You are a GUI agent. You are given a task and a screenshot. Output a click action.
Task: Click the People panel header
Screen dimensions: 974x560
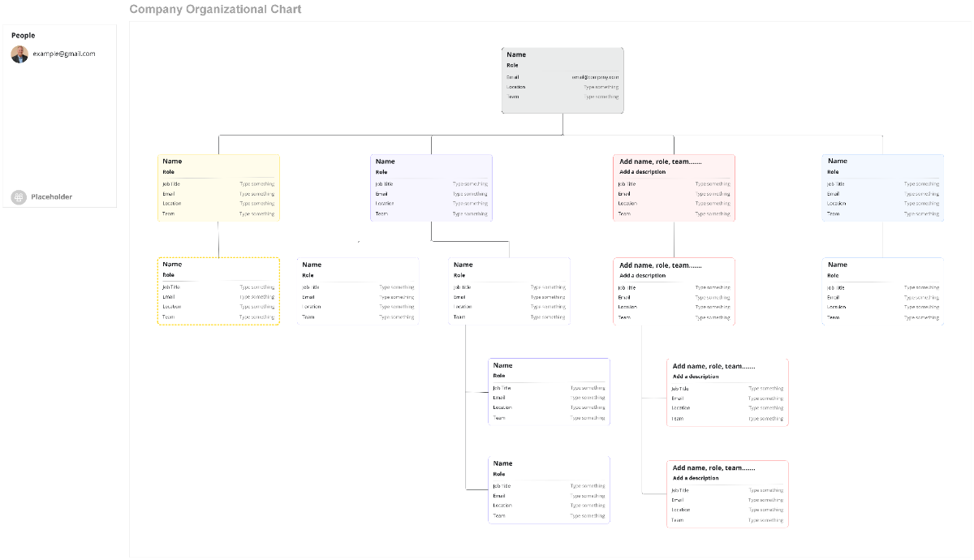click(x=24, y=35)
